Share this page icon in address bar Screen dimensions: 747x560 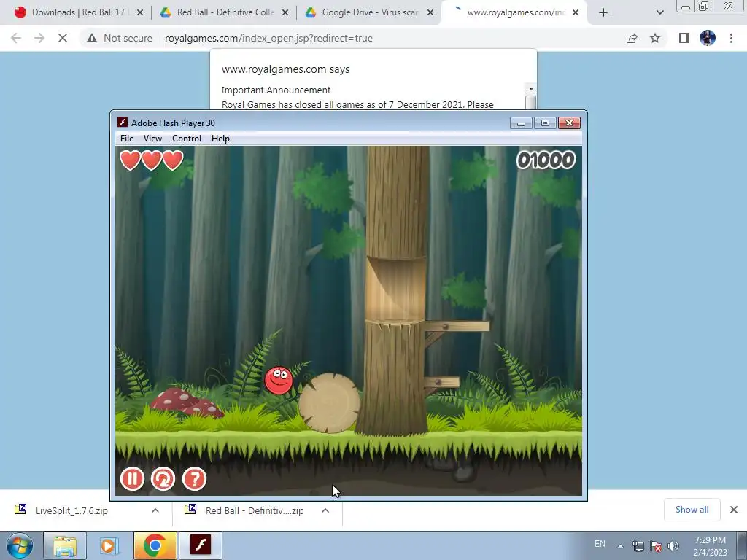point(632,38)
